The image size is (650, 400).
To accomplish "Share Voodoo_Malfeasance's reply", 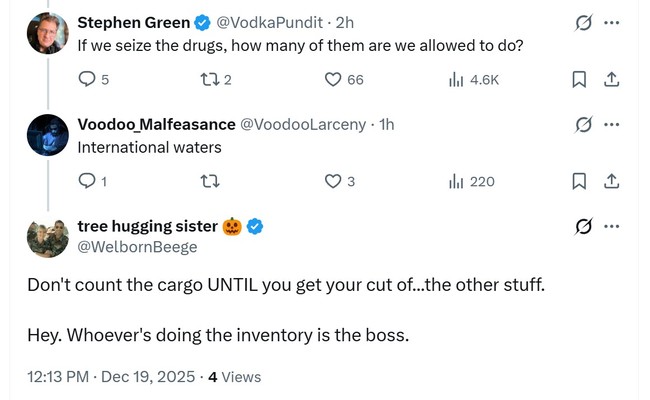I will tap(612, 181).
